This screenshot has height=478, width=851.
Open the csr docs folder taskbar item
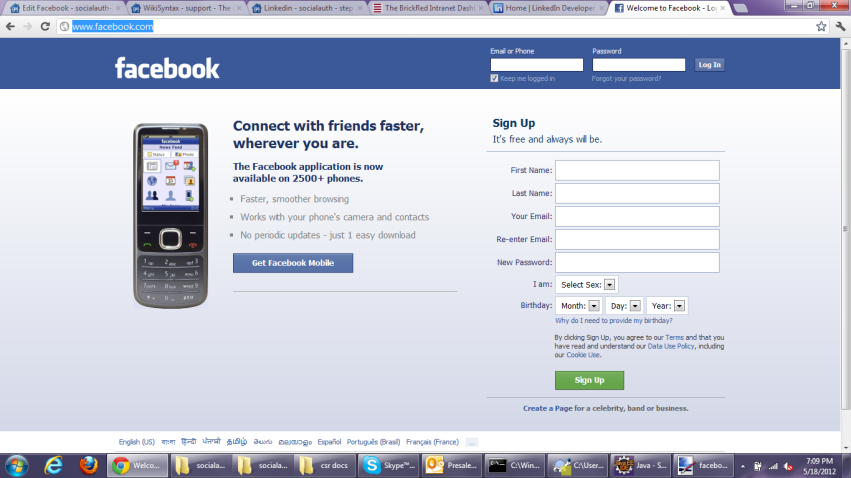[325, 466]
